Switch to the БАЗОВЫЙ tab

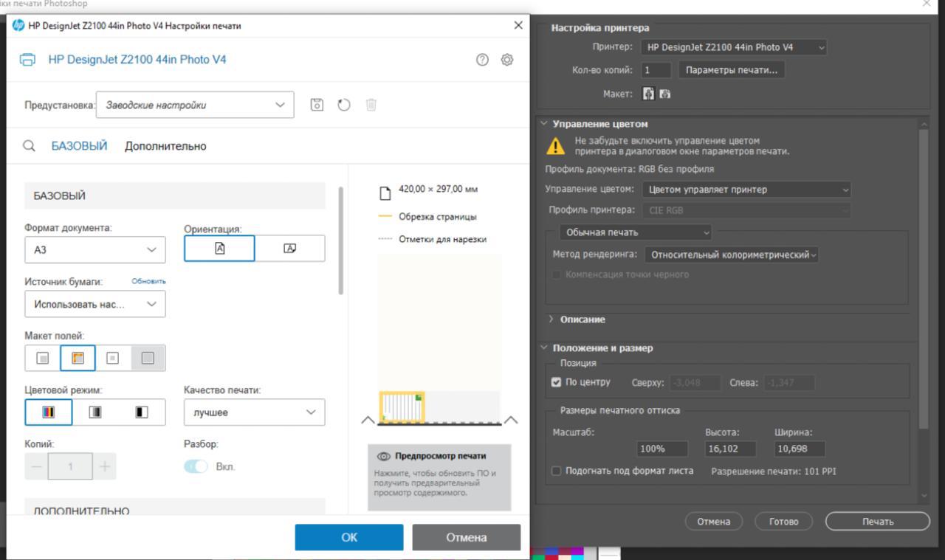[79, 146]
